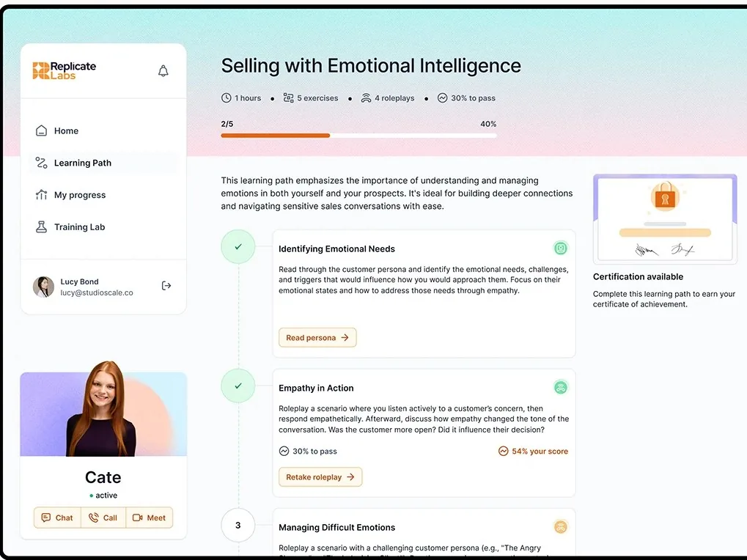Click the Identifying Emotional Needs green badge icon
This screenshot has height=560, width=747.
tap(561, 248)
